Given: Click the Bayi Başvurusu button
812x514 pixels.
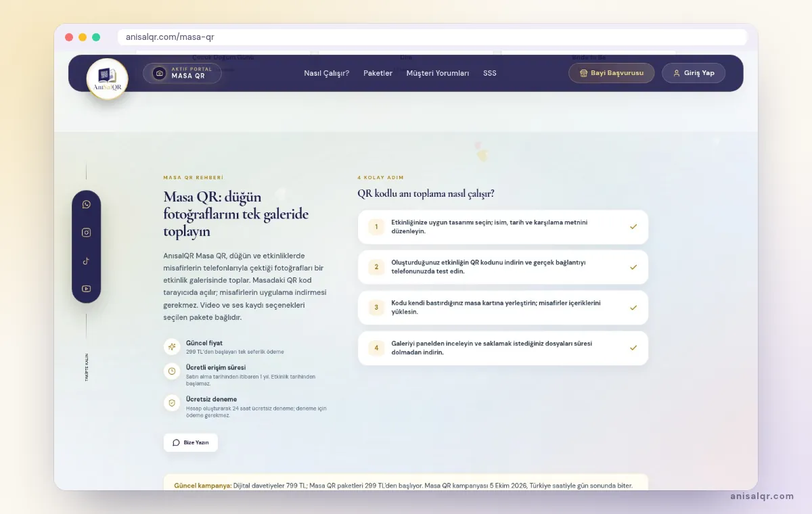Looking at the screenshot, I should pyautogui.click(x=612, y=73).
